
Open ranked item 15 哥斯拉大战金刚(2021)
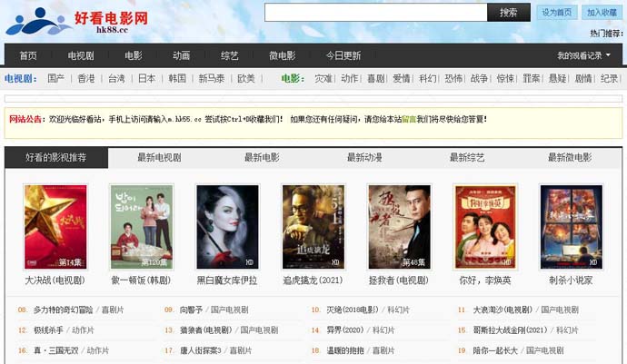click(511, 330)
